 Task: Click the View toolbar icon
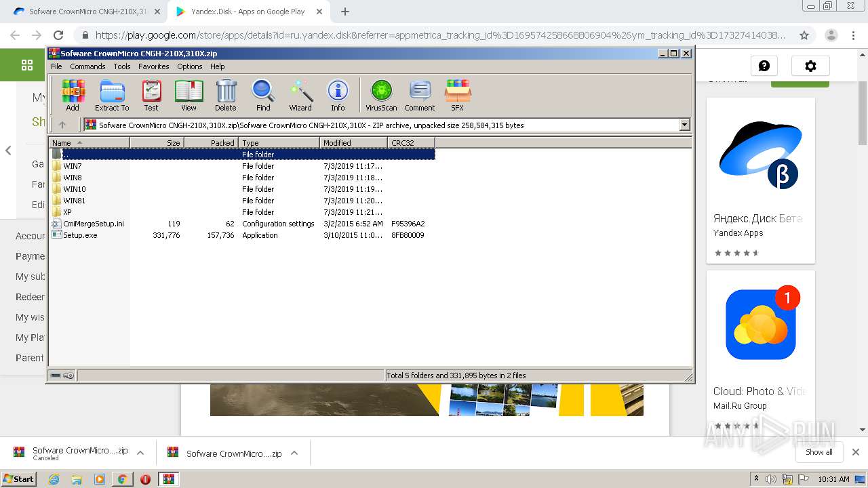click(189, 95)
